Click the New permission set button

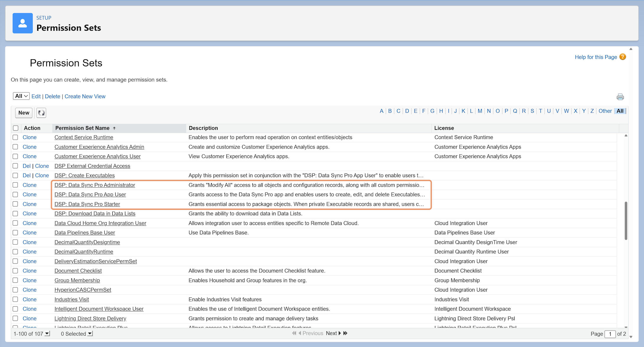[24, 113]
